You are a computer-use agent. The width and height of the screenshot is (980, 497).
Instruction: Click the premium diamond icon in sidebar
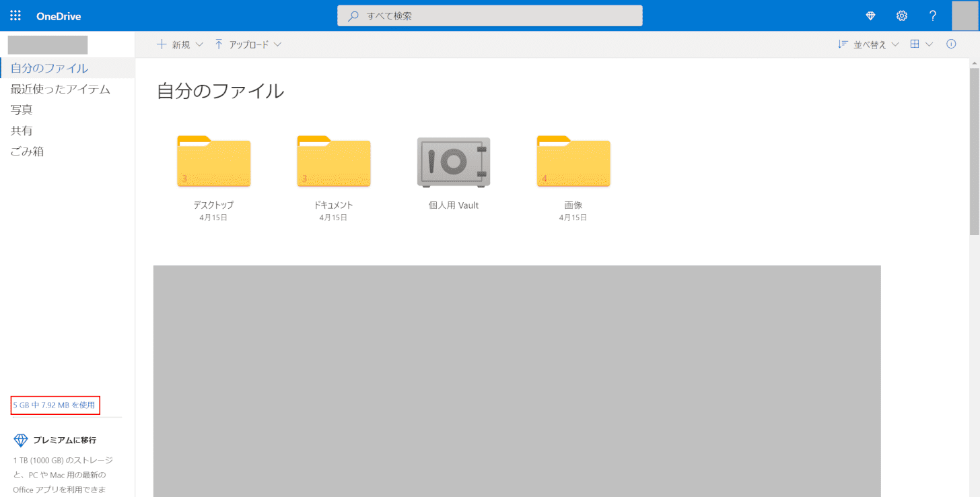21,440
